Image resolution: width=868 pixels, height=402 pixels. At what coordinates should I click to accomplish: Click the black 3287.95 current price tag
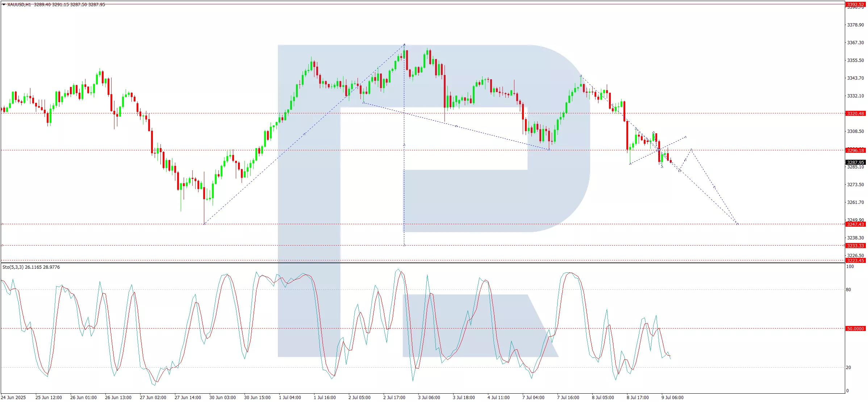point(855,162)
